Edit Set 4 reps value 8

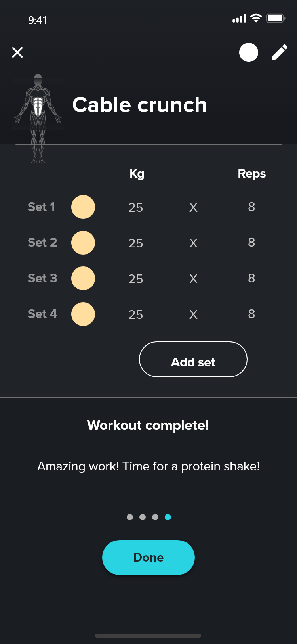click(251, 314)
